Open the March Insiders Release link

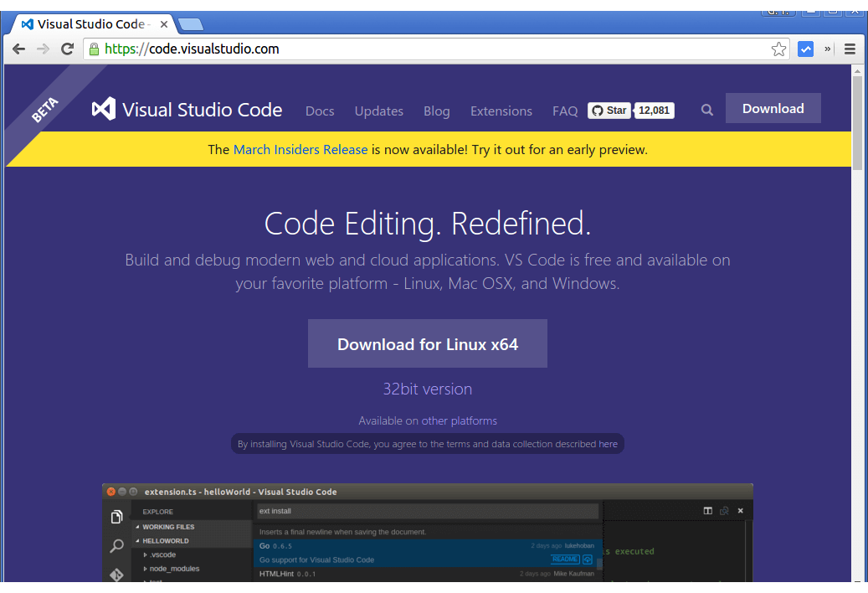[300, 149]
